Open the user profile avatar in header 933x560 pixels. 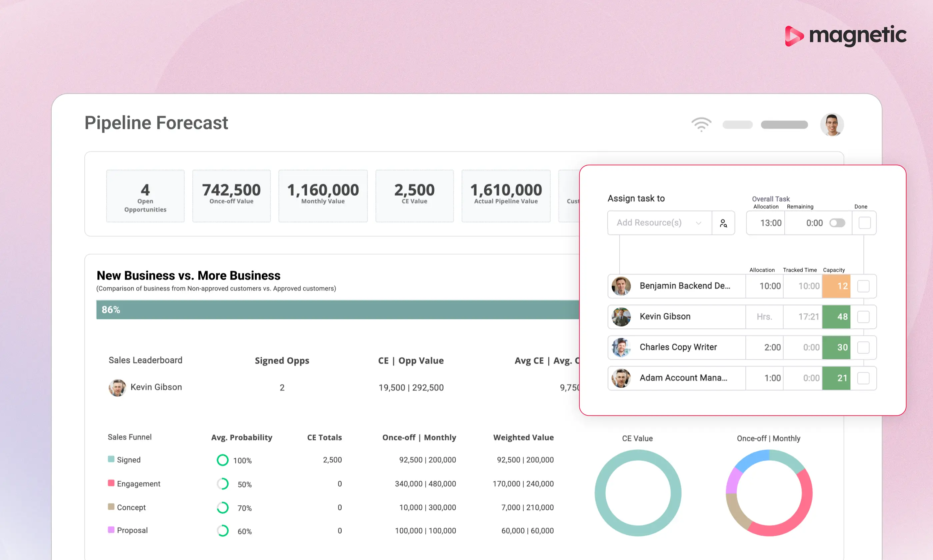coord(832,125)
